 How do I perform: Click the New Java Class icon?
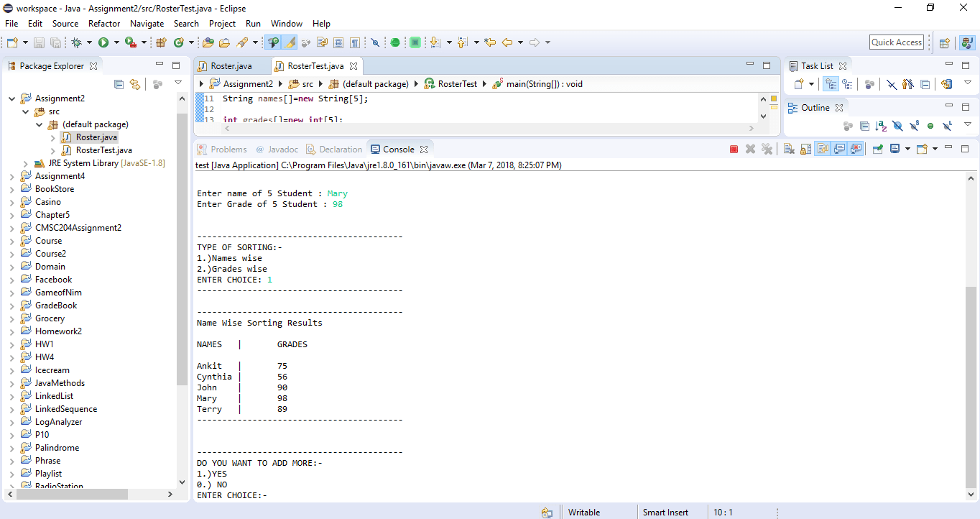click(179, 42)
